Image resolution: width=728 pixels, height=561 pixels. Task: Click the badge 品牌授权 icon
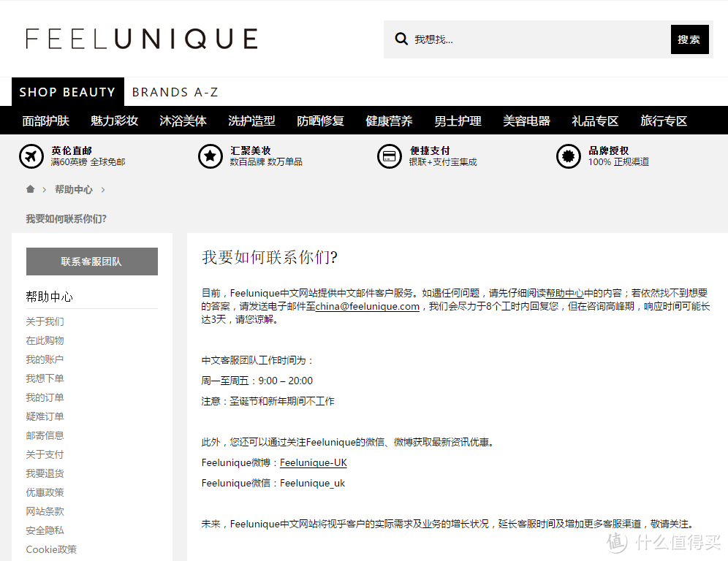coord(568,156)
